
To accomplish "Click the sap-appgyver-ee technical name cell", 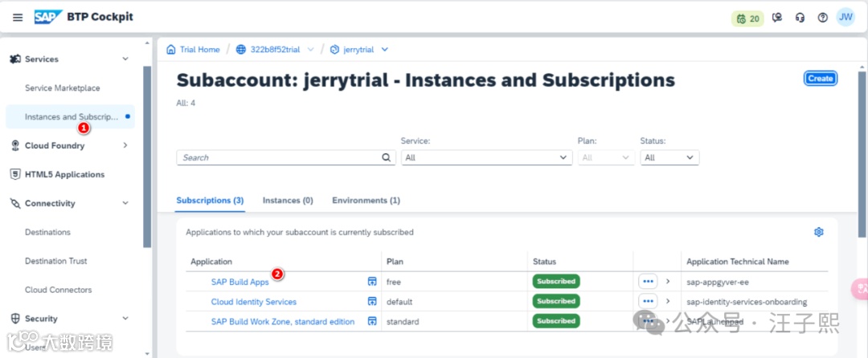I will coord(718,282).
